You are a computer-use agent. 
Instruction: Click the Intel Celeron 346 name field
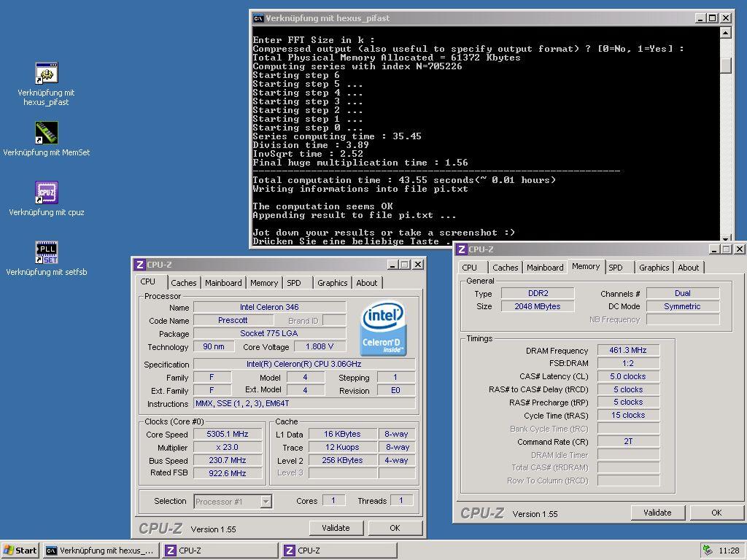(269, 307)
